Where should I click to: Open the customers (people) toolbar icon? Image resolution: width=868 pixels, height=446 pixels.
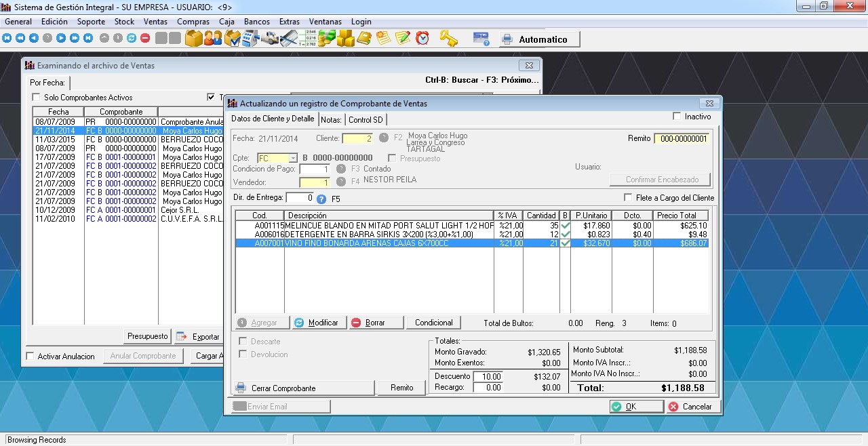point(213,39)
